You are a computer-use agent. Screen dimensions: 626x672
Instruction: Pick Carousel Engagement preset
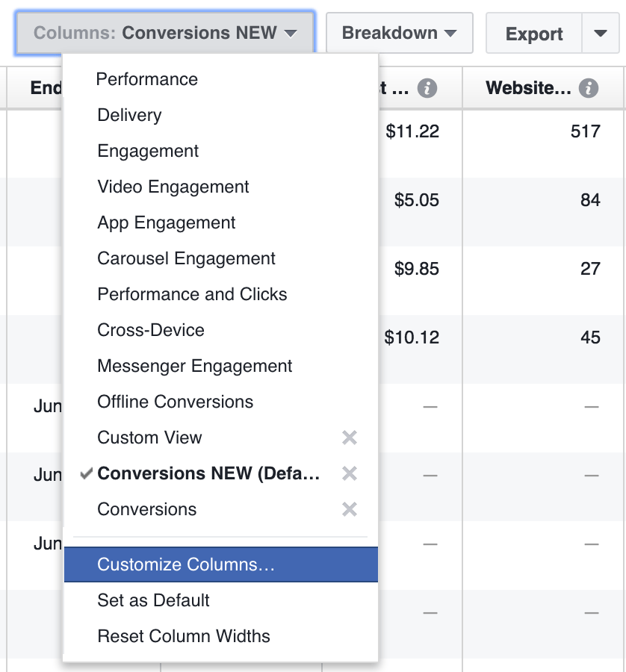(221, 258)
